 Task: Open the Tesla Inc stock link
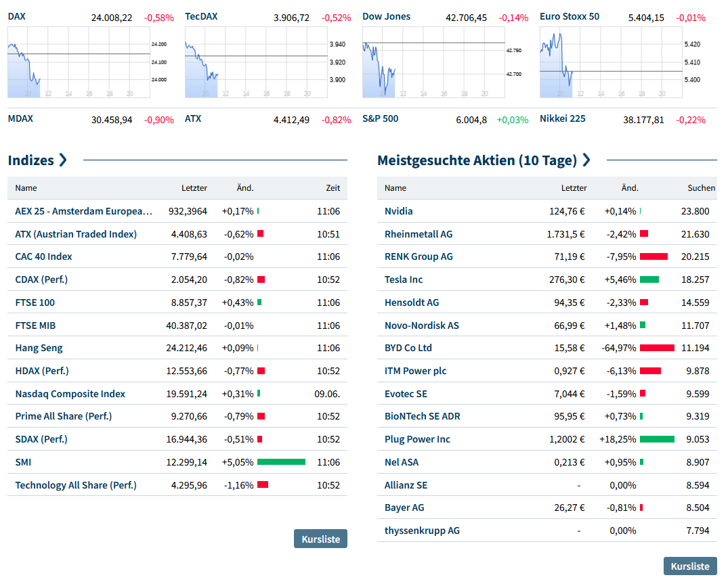404,279
